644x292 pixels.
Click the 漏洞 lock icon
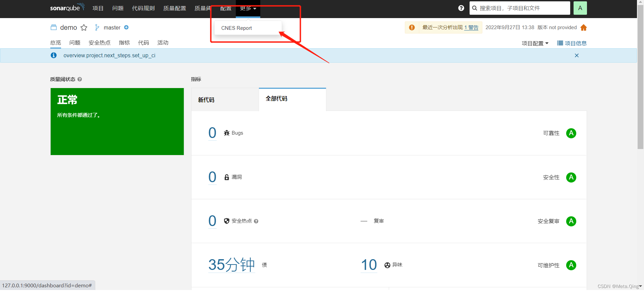(x=227, y=177)
